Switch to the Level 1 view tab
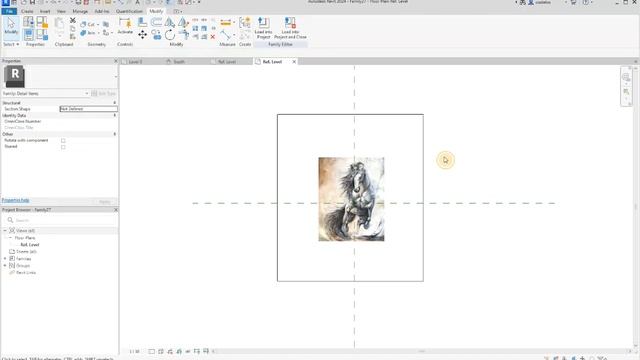 click(135, 62)
